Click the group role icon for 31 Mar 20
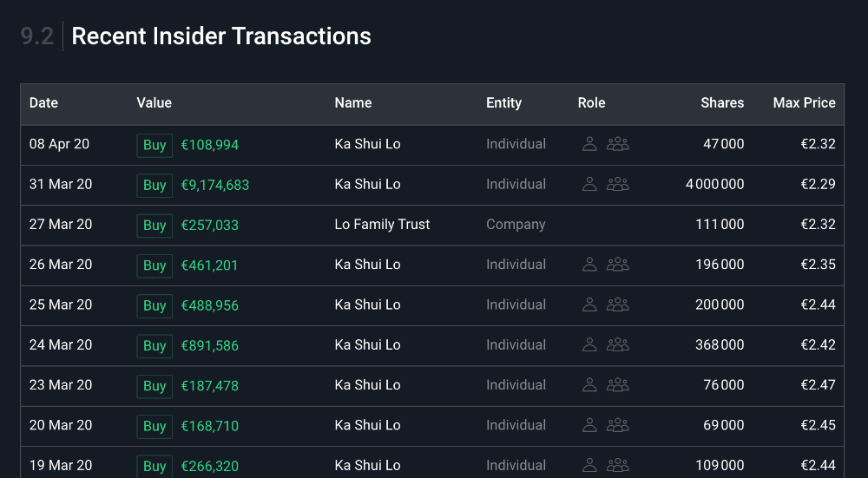The width and height of the screenshot is (868, 478). coord(617,184)
